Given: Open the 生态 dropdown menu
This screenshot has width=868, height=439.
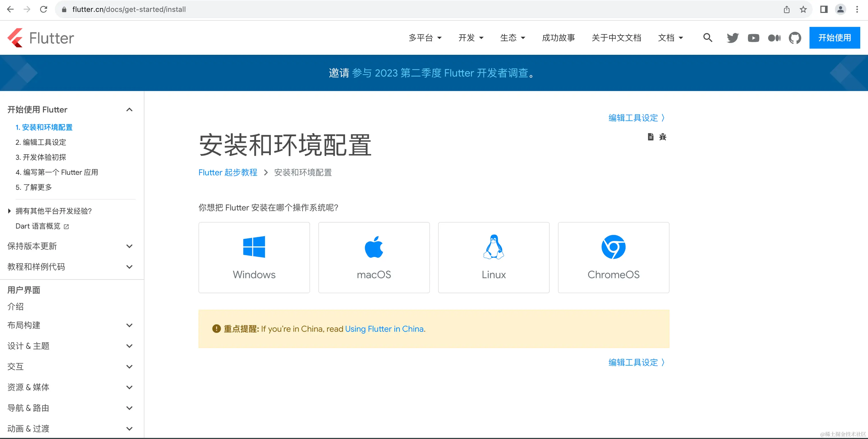Looking at the screenshot, I should coord(513,38).
